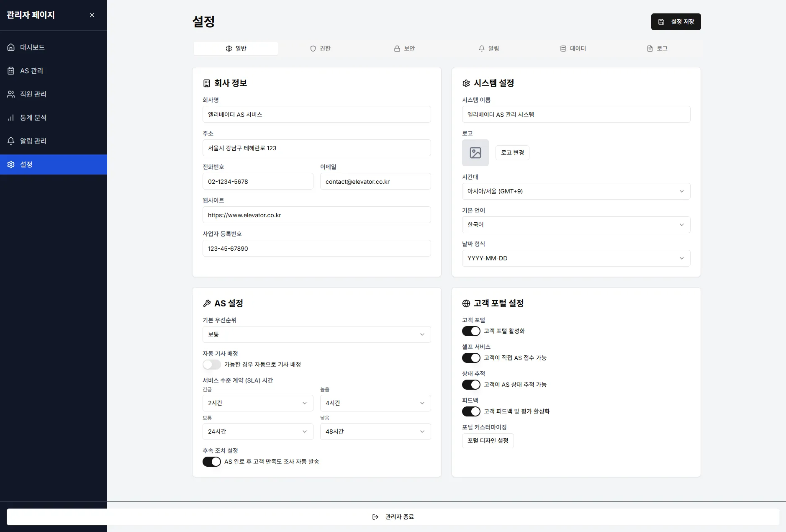Click the 시스템 이름 input field
Image resolution: width=786 pixels, height=532 pixels.
pos(576,114)
